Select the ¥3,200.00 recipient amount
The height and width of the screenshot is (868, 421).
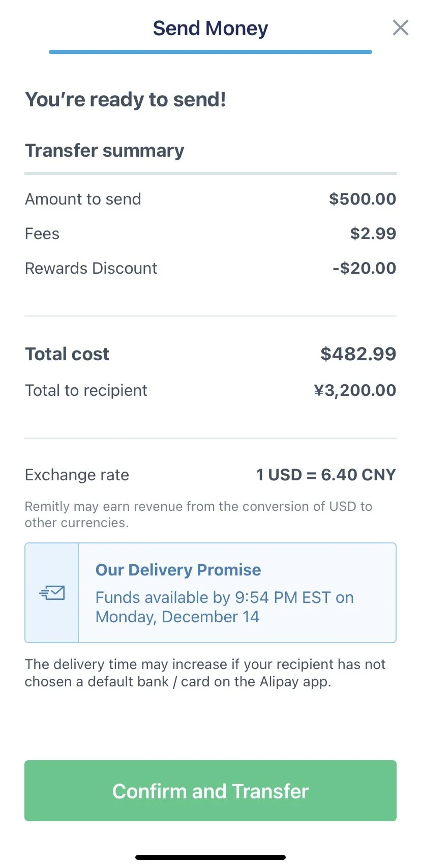pos(355,390)
